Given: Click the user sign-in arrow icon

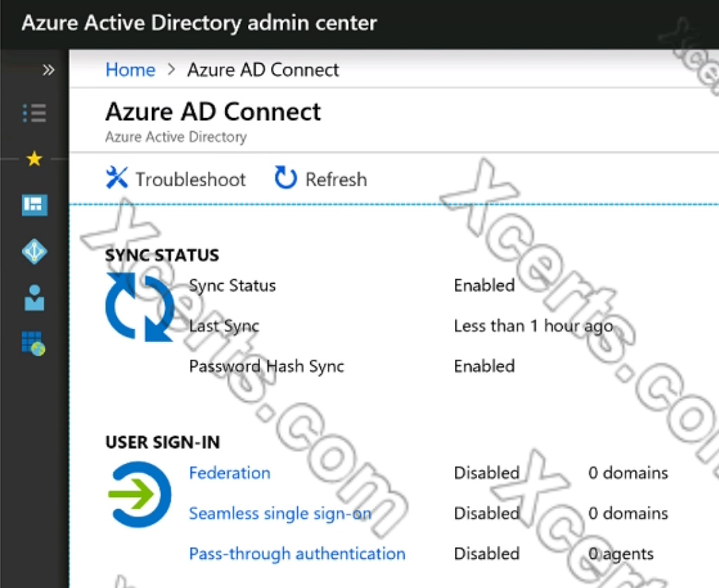Looking at the screenshot, I should (x=139, y=494).
